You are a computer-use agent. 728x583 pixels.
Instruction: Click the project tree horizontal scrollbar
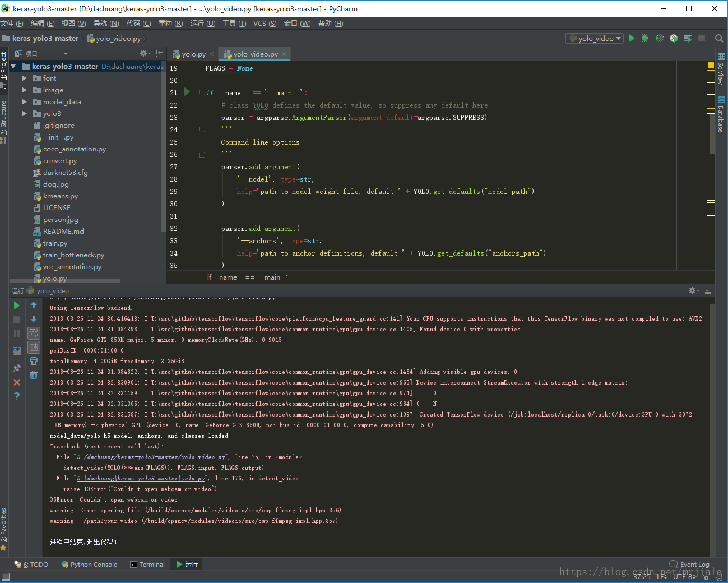(x=65, y=281)
